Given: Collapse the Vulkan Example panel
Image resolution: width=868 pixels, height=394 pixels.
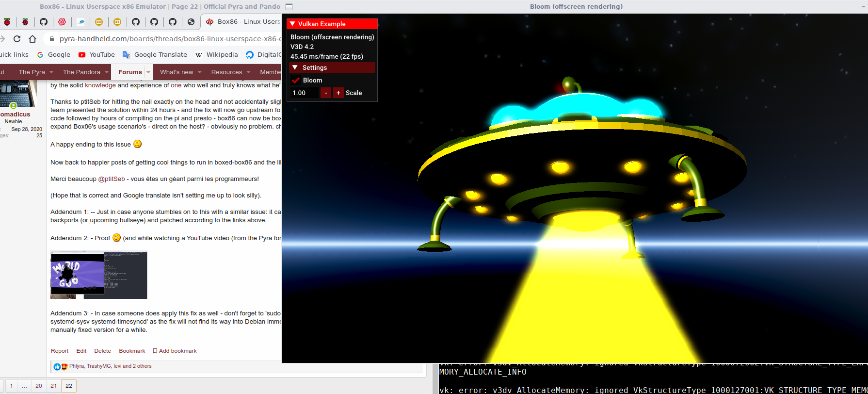Looking at the screenshot, I should [293, 24].
